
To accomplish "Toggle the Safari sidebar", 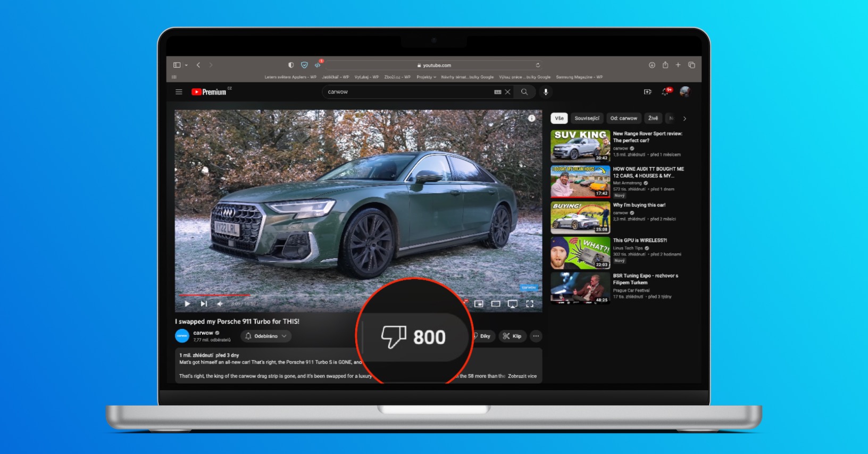I will [177, 65].
